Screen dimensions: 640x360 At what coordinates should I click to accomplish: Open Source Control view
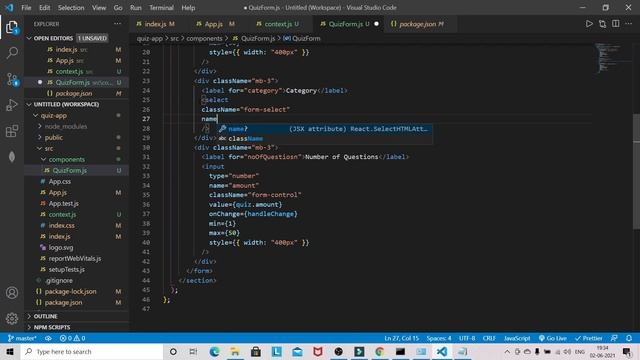12,79
